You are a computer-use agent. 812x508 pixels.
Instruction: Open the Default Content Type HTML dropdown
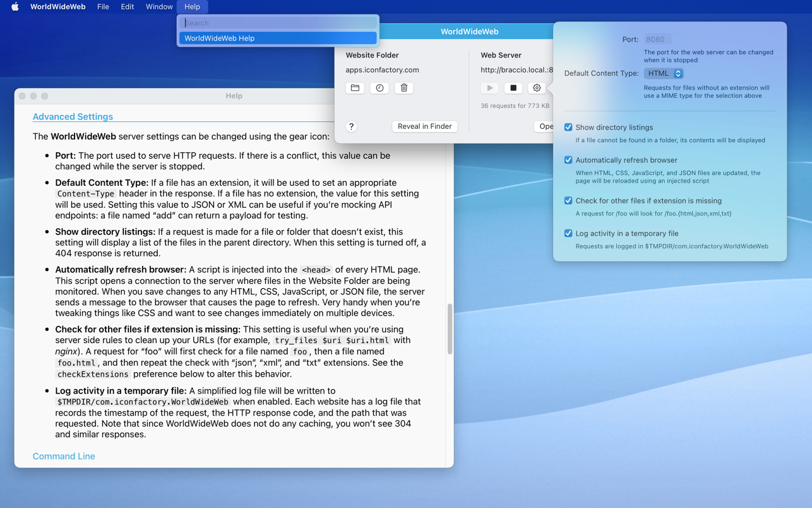point(664,73)
